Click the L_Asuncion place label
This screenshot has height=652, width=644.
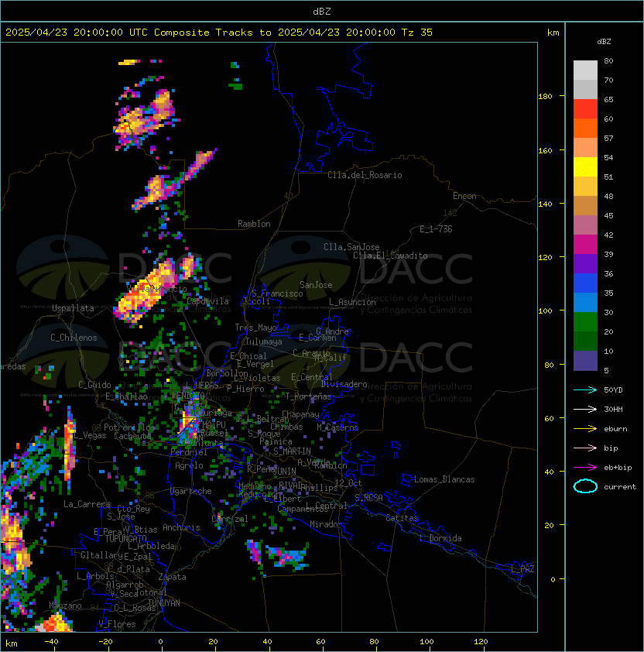pos(352,302)
